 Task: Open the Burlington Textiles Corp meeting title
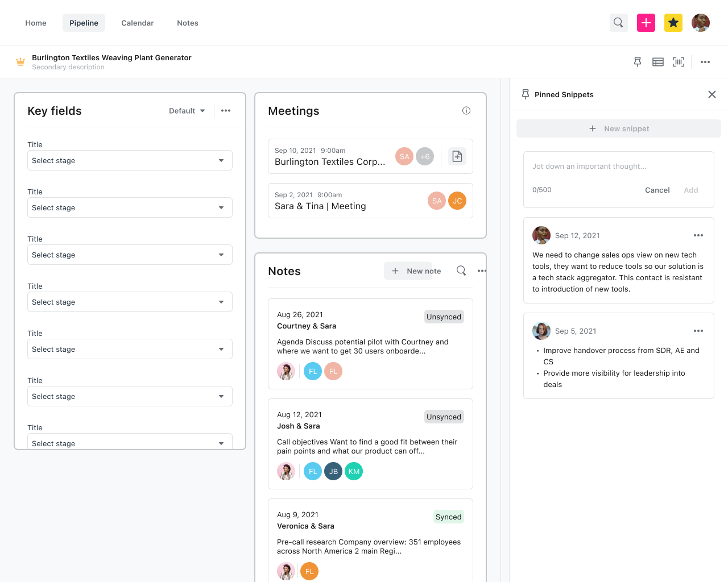click(330, 162)
